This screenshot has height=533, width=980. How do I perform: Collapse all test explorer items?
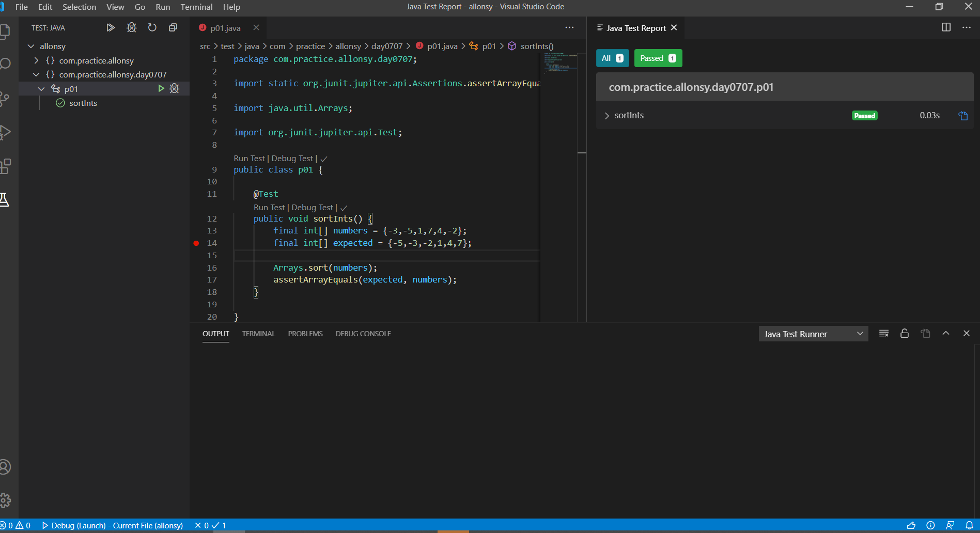(x=173, y=28)
